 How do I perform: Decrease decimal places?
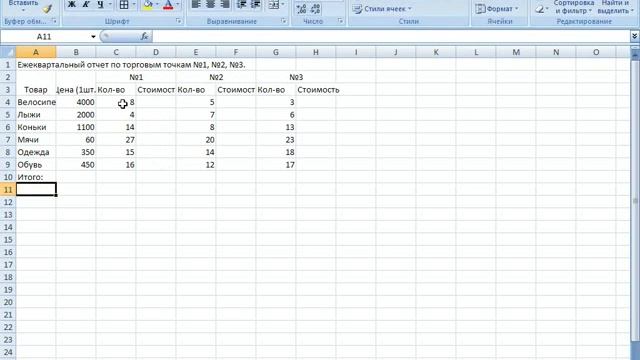click(x=315, y=9)
